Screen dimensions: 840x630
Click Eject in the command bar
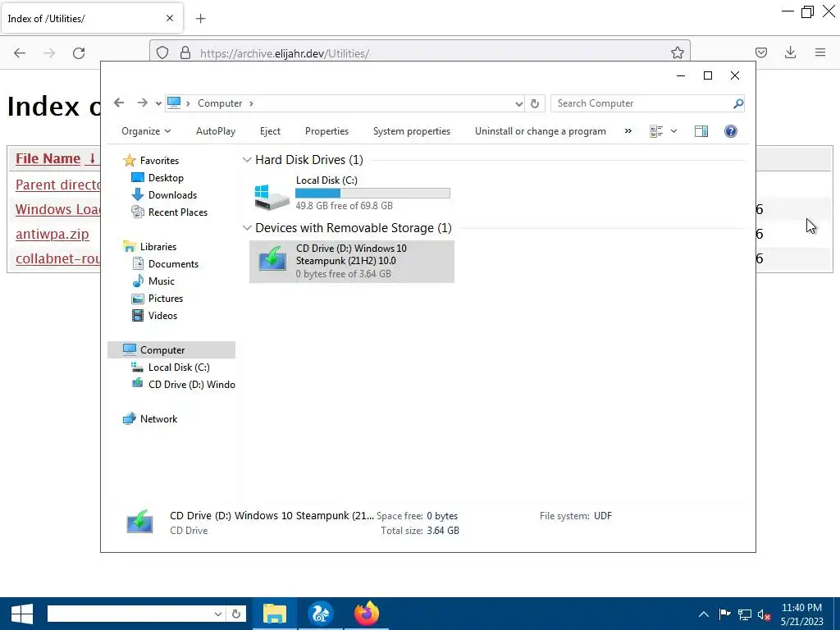coord(270,131)
